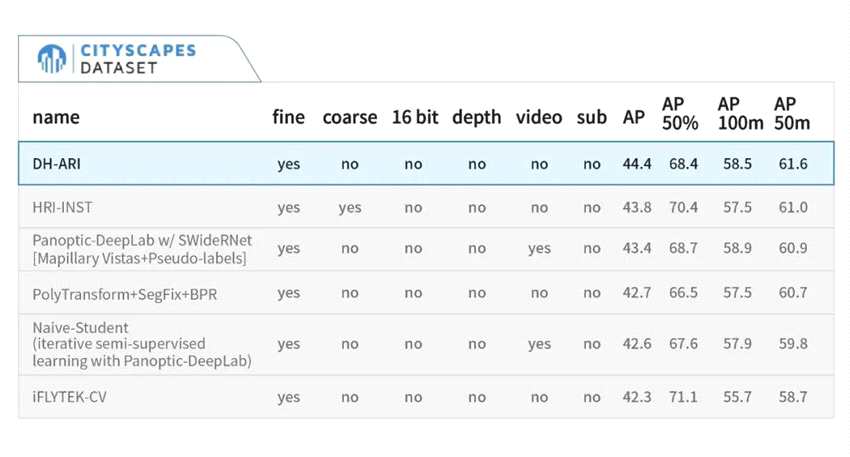Sort by the video column header
Viewport: 850px width, 457px height.
tap(539, 117)
